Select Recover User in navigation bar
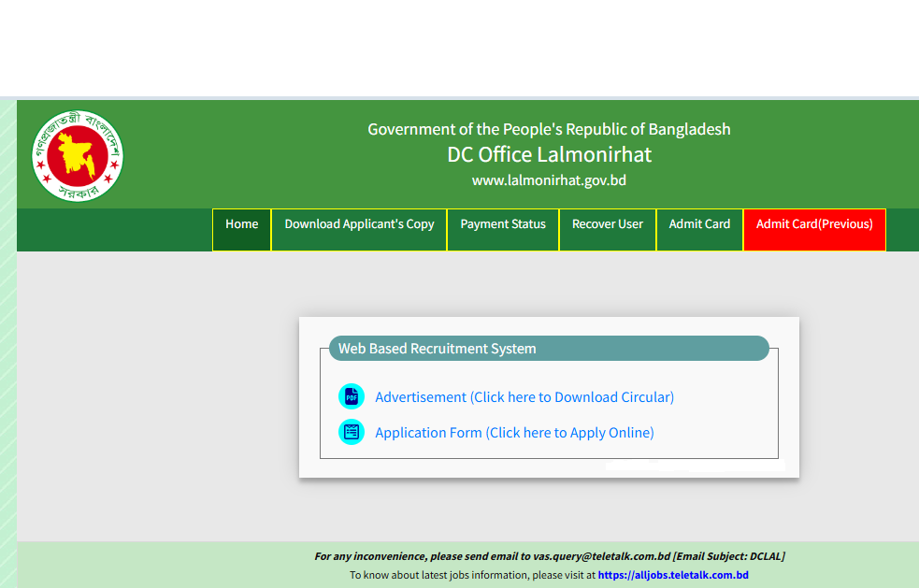 point(608,224)
